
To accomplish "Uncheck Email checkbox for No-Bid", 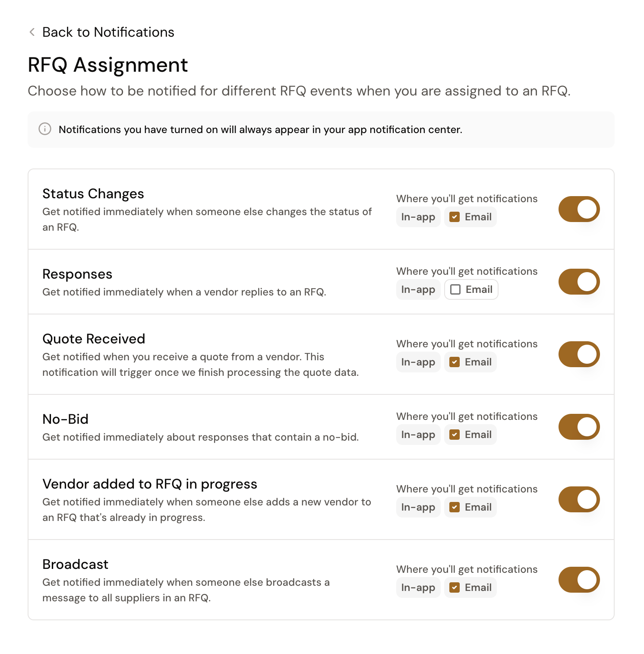I will click(455, 435).
